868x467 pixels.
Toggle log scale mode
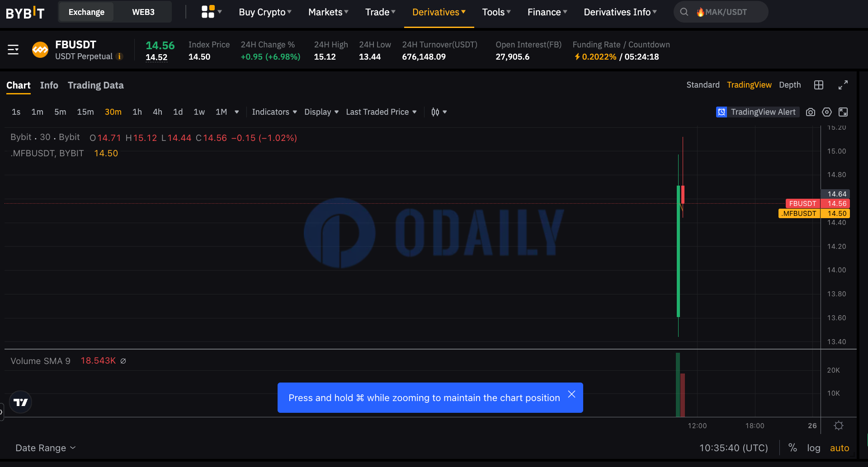point(813,448)
